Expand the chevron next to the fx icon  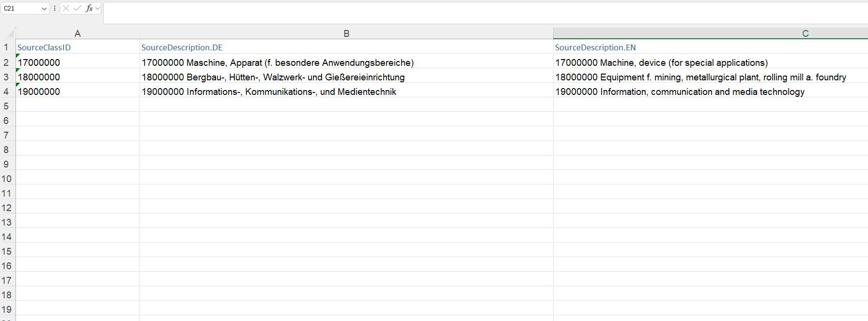pos(97,8)
